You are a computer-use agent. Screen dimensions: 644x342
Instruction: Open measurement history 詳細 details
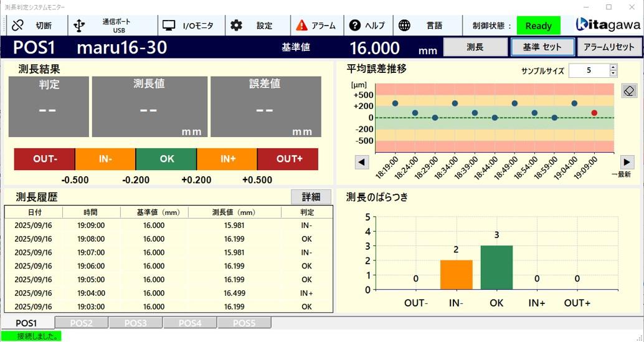311,197
